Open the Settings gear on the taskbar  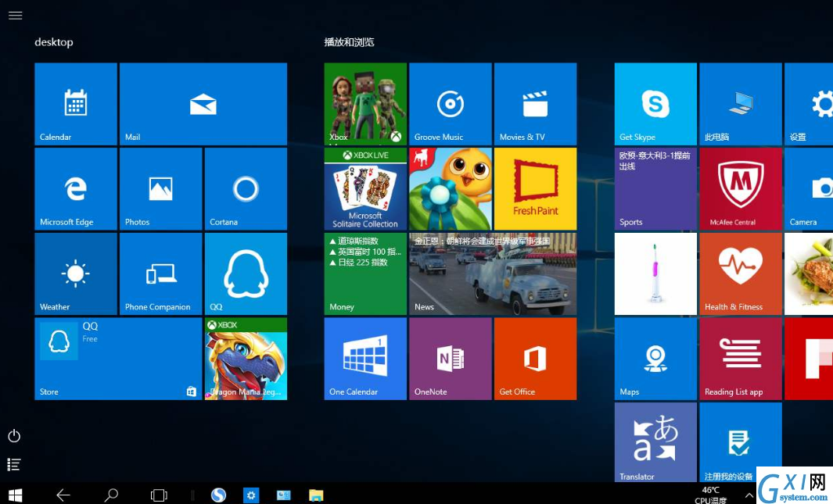[251, 495]
